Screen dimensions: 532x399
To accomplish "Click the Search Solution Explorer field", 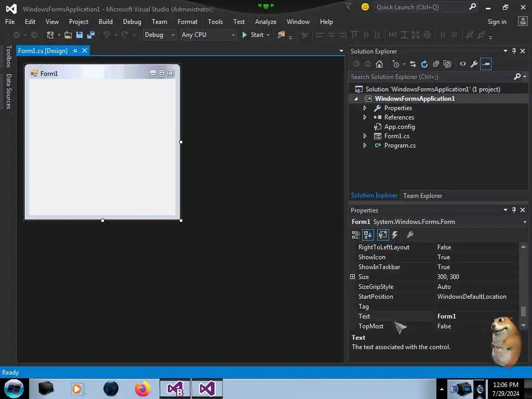I will coord(431,77).
